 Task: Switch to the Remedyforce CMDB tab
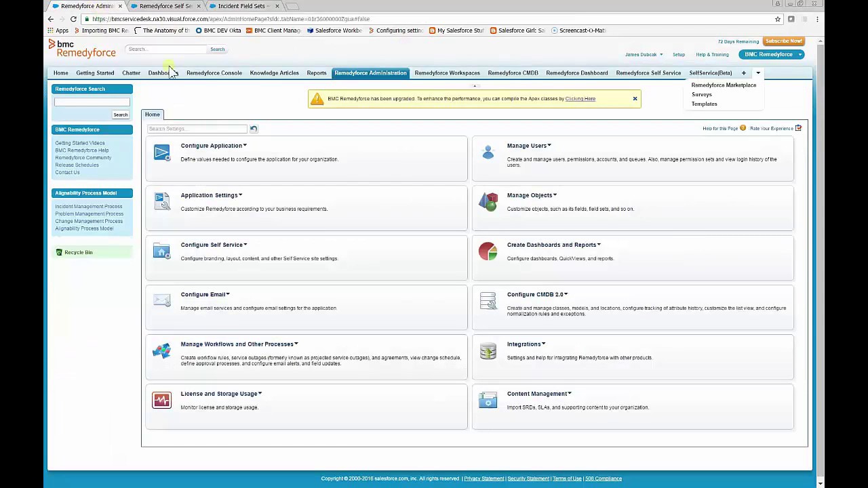(513, 73)
